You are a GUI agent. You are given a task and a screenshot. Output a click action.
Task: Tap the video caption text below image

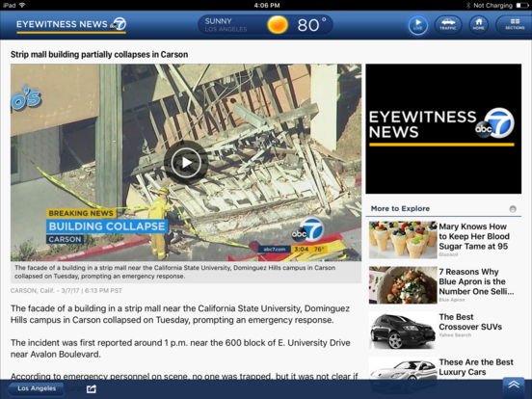pyautogui.click(x=175, y=272)
